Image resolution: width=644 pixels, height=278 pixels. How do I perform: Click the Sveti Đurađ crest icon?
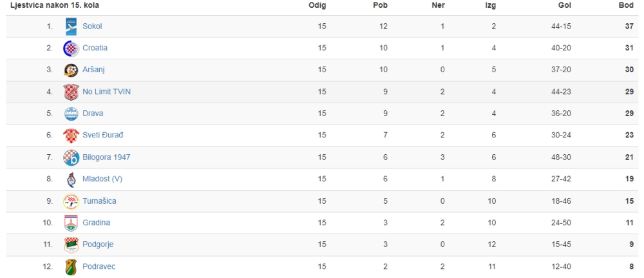click(71, 135)
